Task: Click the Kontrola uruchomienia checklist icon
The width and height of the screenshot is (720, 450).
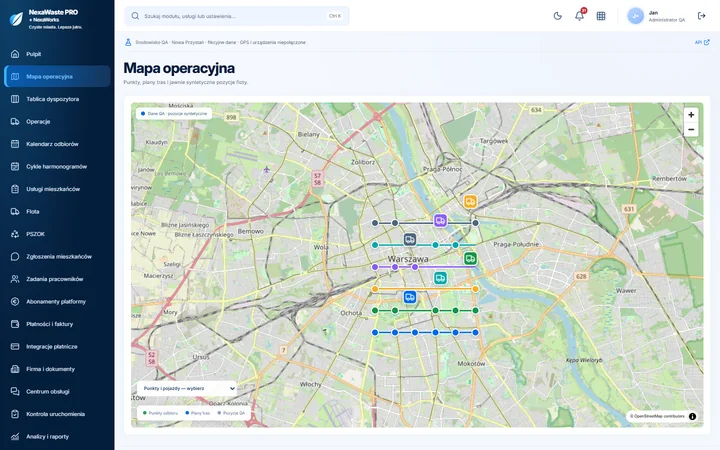Action: pyautogui.click(x=15, y=414)
